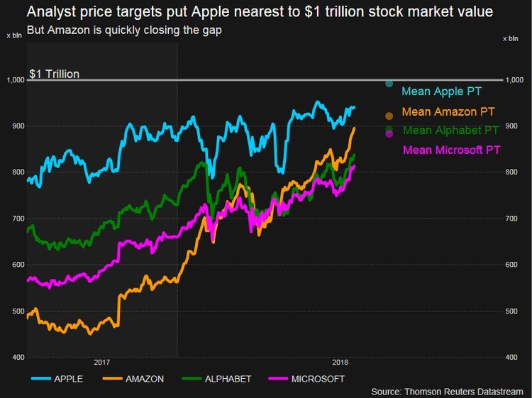The width and height of the screenshot is (532, 398).
Task: Click the Mean Amazon PT orange dot
Action: point(389,115)
